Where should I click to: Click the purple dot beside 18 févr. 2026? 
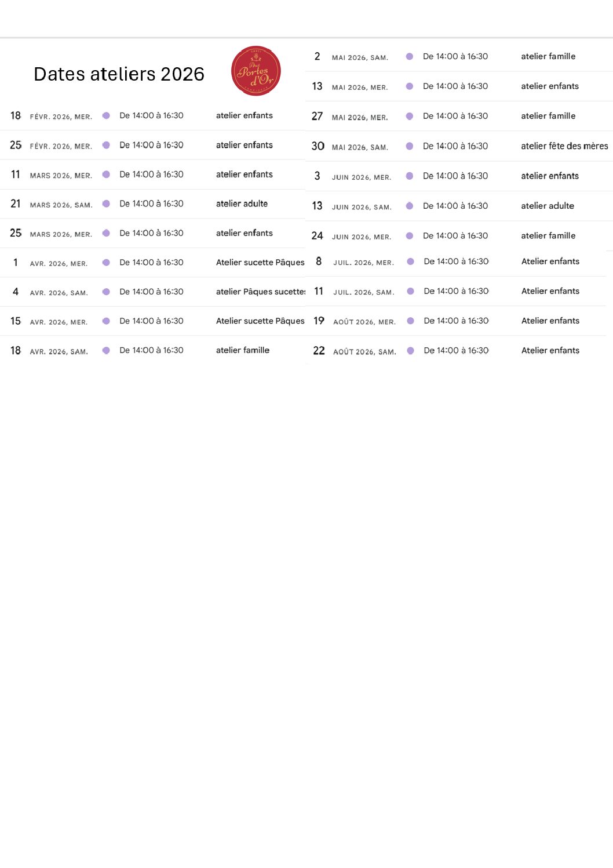click(106, 115)
